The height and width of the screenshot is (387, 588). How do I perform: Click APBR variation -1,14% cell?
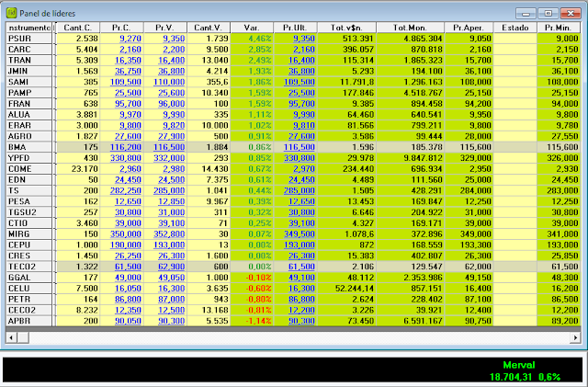pyautogui.click(x=252, y=322)
